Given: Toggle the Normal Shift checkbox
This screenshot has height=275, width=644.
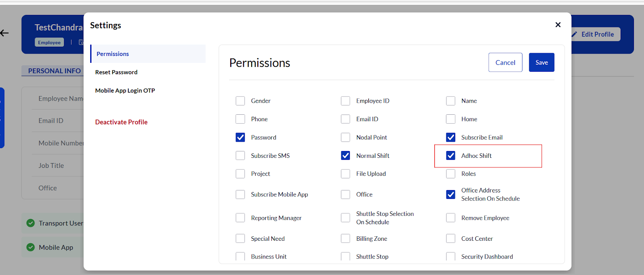Looking at the screenshot, I should (x=345, y=155).
